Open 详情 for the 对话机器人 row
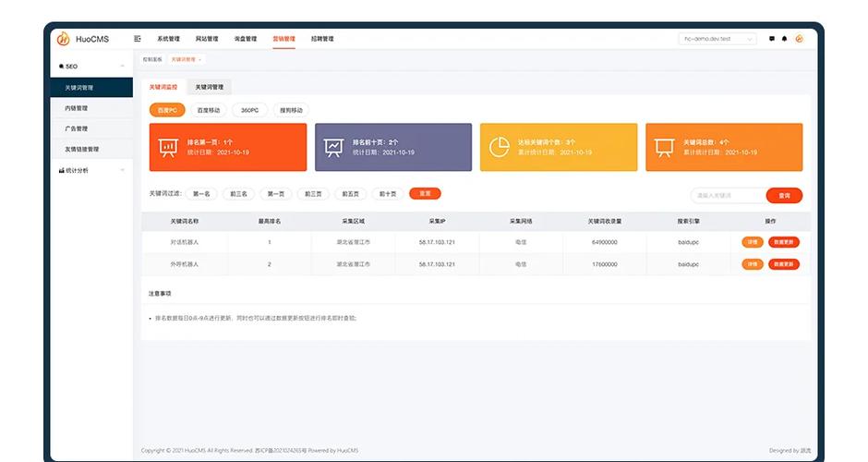The image size is (868, 462). (x=753, y=242)
